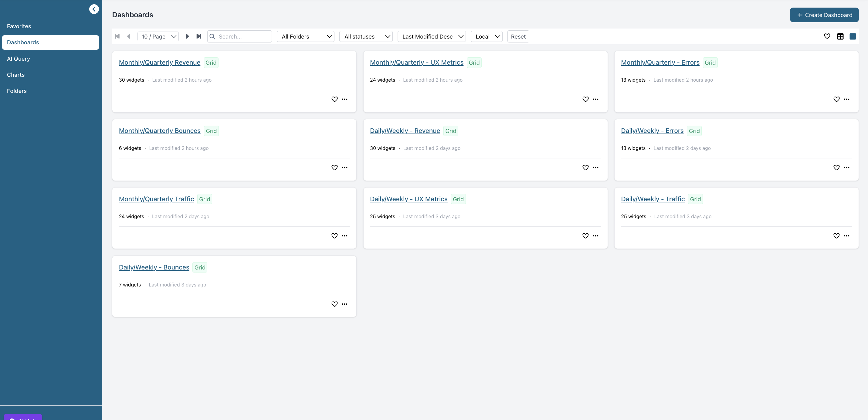Open more options for Monthly/Quarterly Revenue
Screen dimensions: 868x420
point(344,99)
